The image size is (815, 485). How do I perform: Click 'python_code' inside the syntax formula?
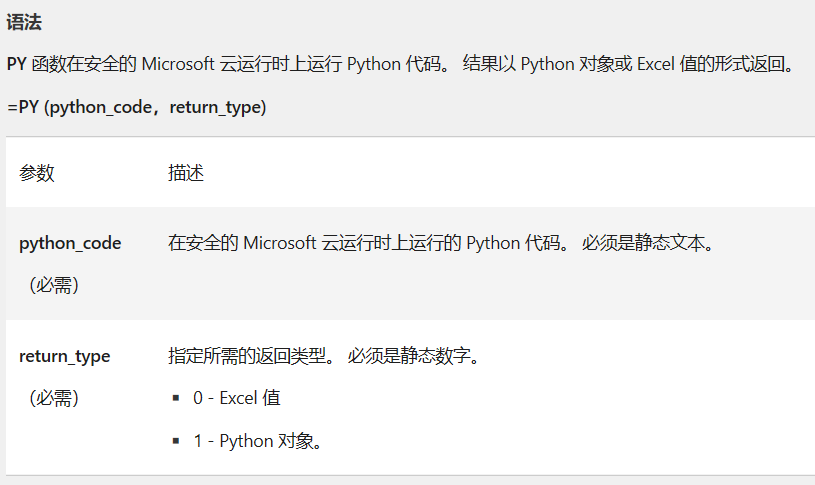(101, 107)
